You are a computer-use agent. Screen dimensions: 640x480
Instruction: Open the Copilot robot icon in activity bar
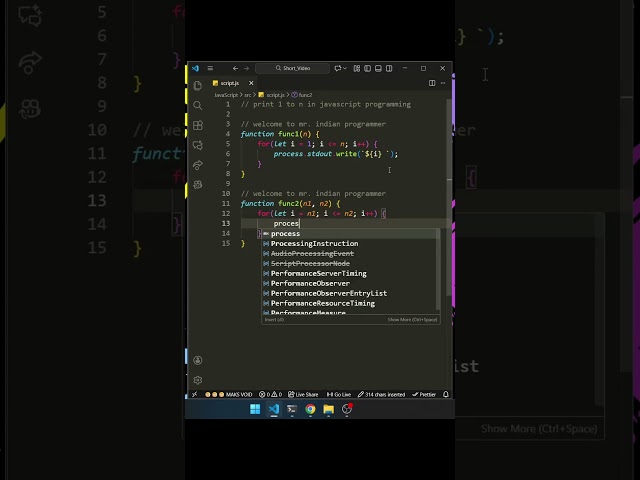coord(198,185)
